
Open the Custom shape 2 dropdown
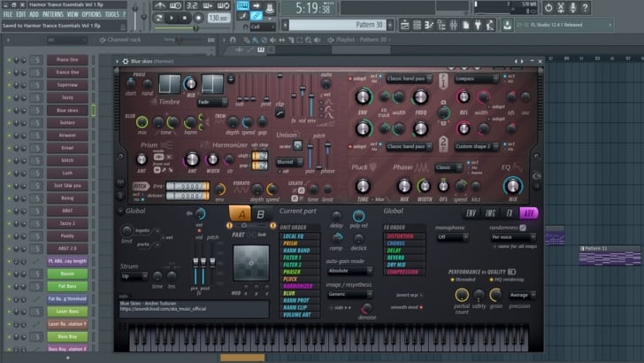click(x=477, y=146)
